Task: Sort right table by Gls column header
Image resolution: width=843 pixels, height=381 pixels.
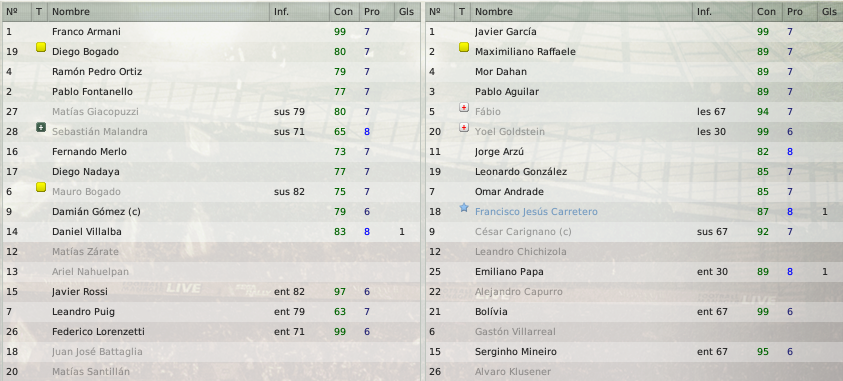Action: (x=829, y=11)
